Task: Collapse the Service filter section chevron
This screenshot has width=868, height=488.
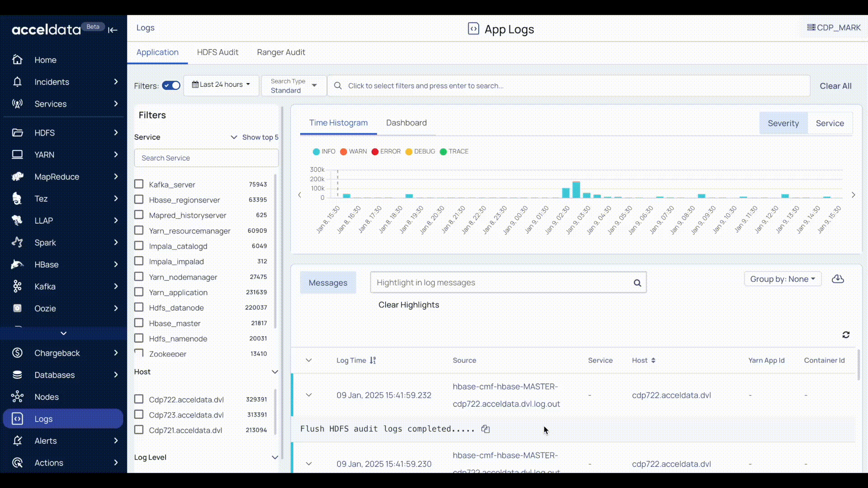Action: coord(234,137)
